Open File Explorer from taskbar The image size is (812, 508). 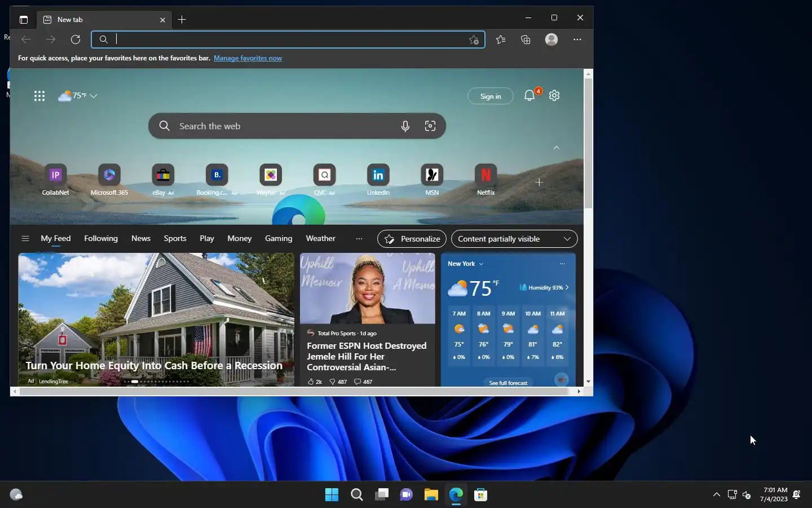point(431,495)
